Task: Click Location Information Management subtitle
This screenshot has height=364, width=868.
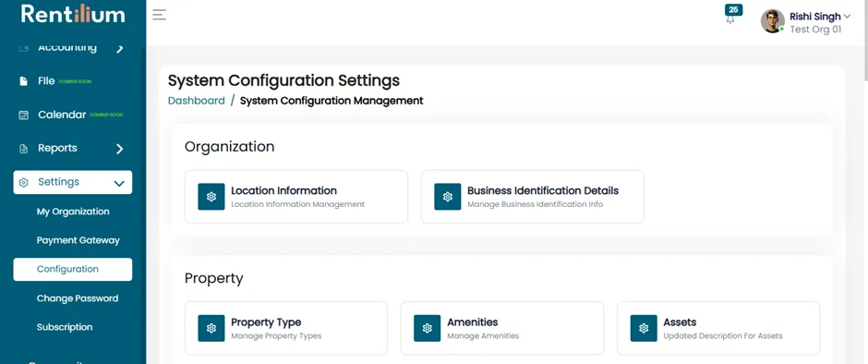Action: pos(298,204)
